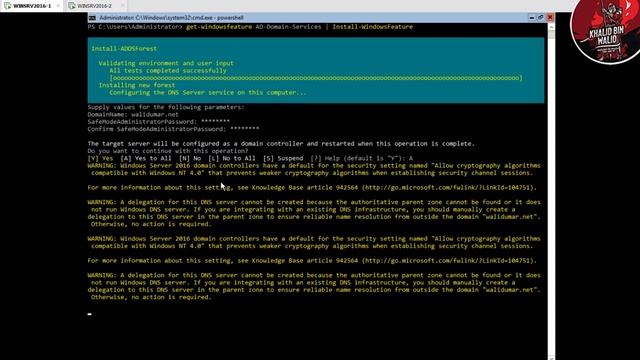This screenshot has width=640, height=360.
Task: Click the blinking console cursor at bottom
Action: pos(89,314)
